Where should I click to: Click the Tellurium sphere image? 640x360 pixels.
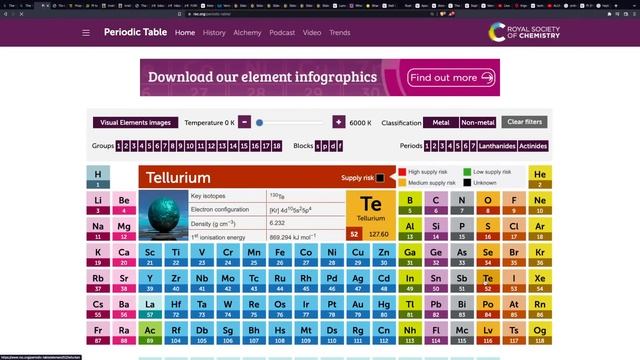[x=163, y=215]
